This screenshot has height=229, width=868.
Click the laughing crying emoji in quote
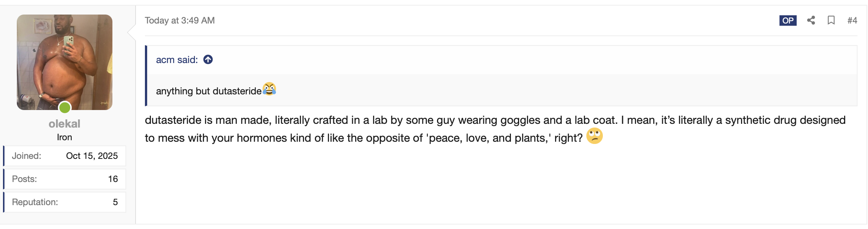[269, 89]
